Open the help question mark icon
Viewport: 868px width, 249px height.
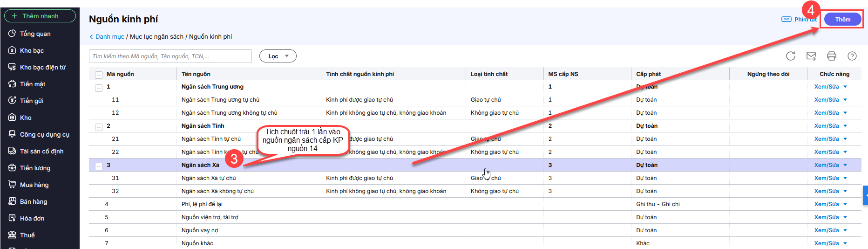[852, 56]
